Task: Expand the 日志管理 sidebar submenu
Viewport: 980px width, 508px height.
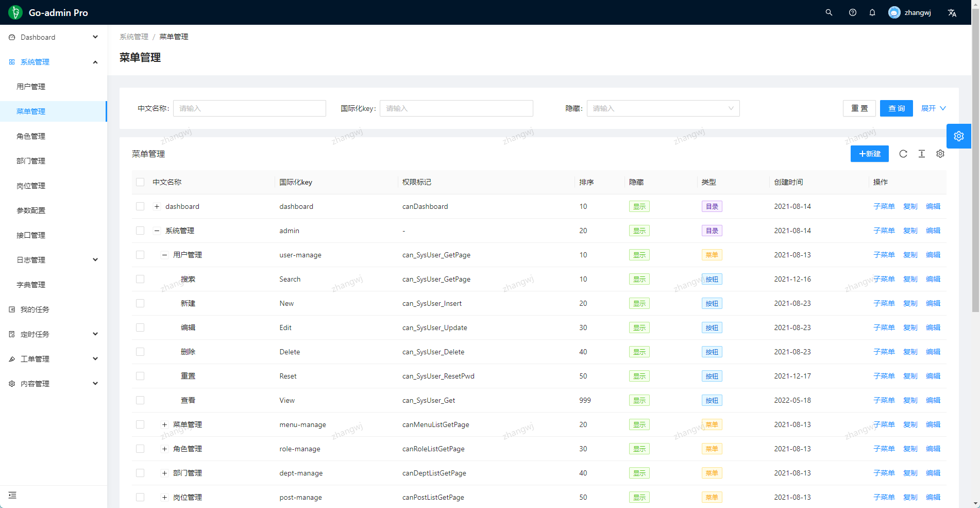Action: (54, 260)
